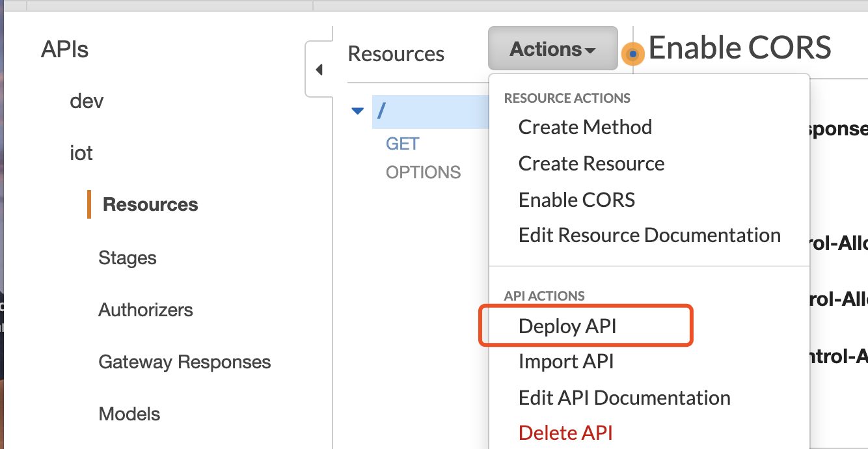This screenshot has height=449, width=868.
Task: Collapse the sidebar with the left arrow handle
Action: pos(319,70)
